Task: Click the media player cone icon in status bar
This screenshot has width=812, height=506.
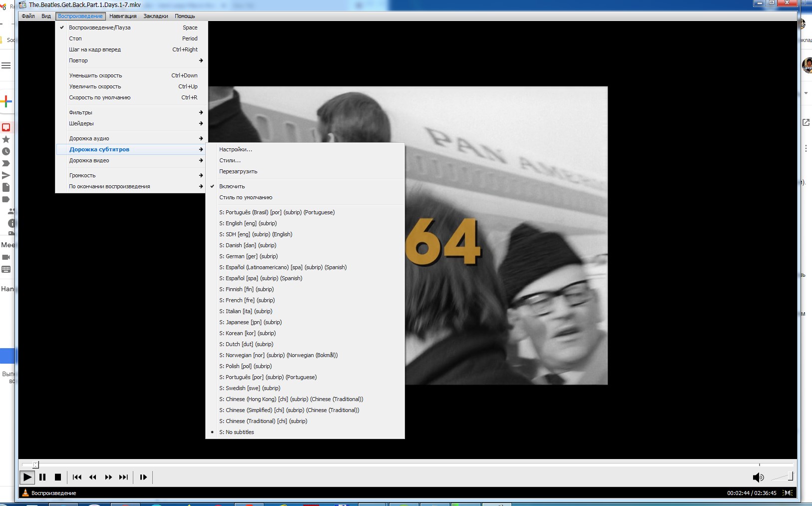Action: coord(25,493)
